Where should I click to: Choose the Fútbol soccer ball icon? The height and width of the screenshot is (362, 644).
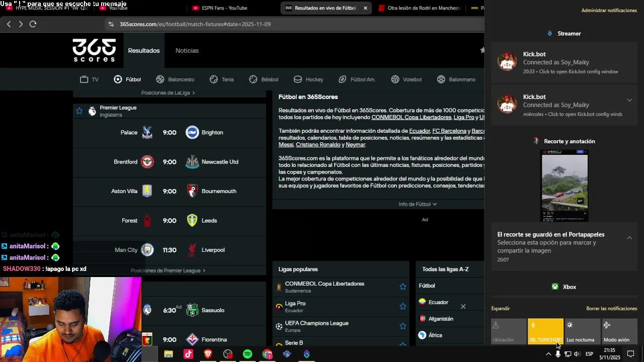118,79
